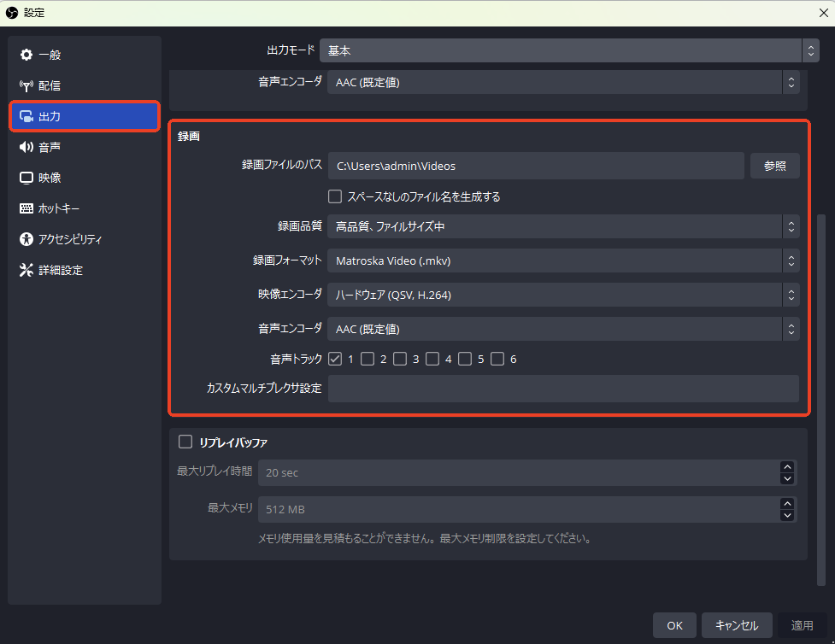Select the 配信 (Stream) broadcast icon
This screenshot has width=835, height=644.
[26, 85]
